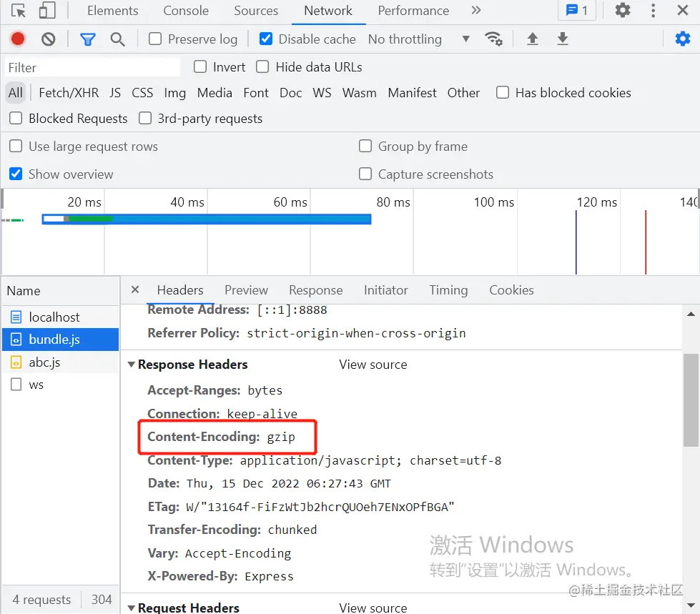Select the All filter type
Image resolution: width=700 pixels, height=614 pixels.
click(15, 93)
